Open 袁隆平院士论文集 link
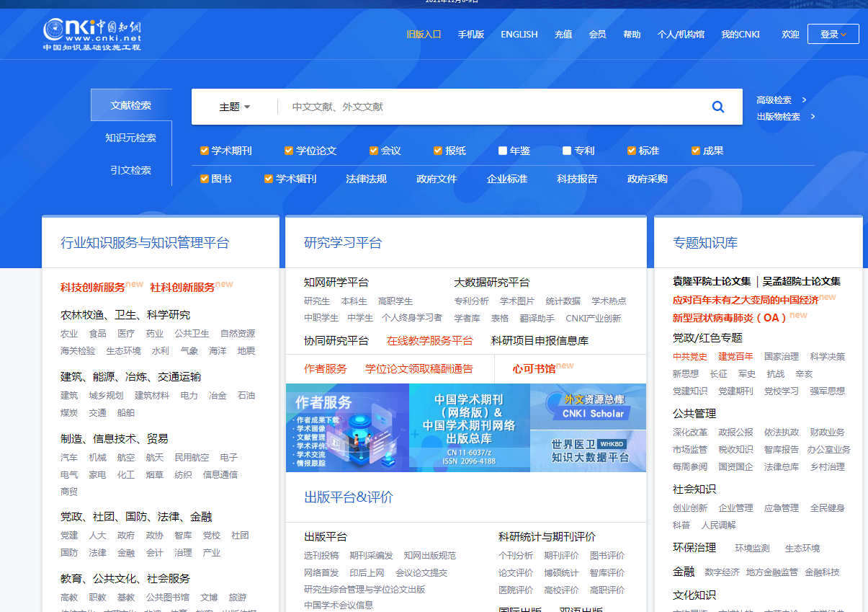Screen dimensions: 868x612 [712, 281]
